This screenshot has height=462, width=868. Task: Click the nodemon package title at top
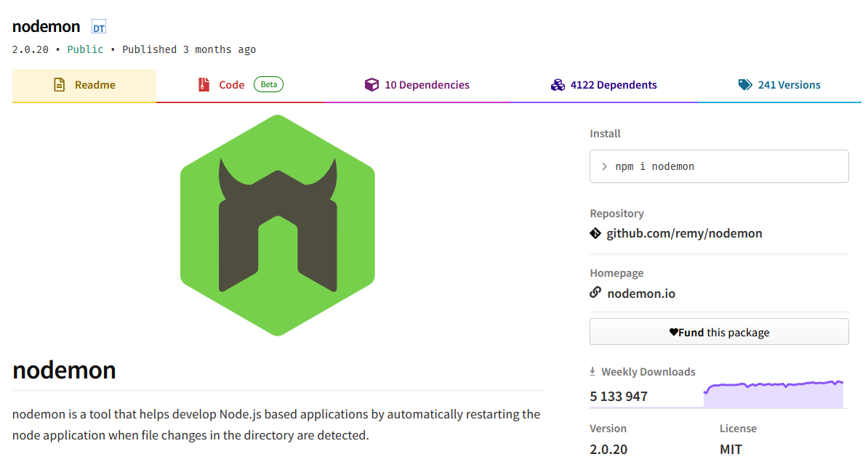[x=46, y=27]
